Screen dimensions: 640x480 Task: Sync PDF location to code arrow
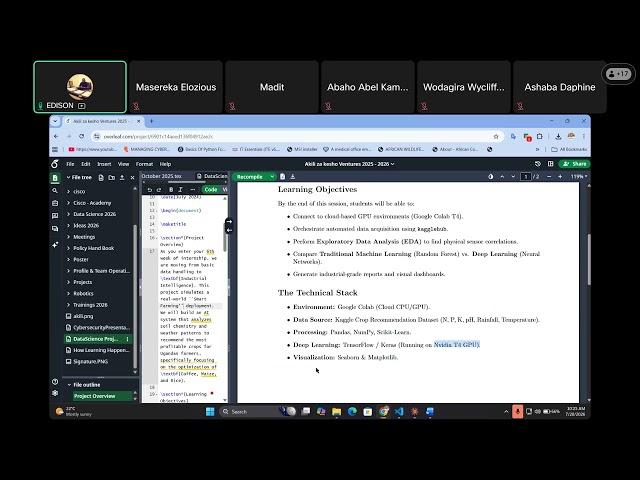(229, 230)
